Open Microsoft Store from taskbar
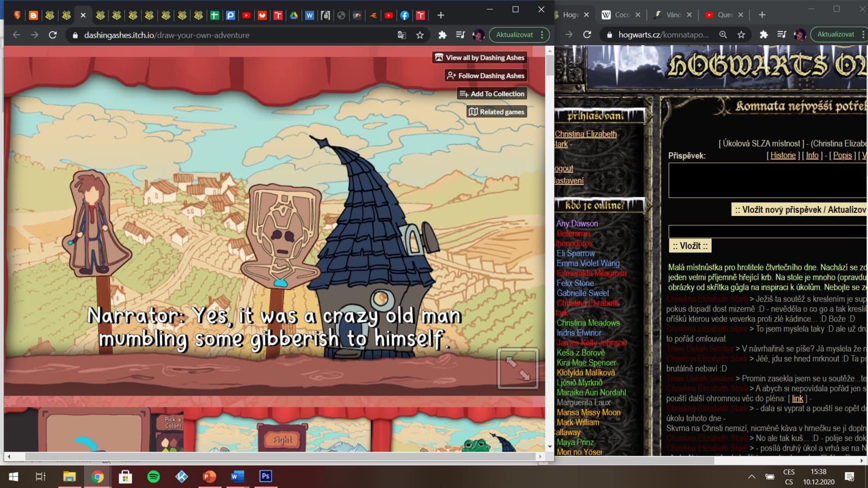This screenshot has height=488, width=868. click(125, 477)
